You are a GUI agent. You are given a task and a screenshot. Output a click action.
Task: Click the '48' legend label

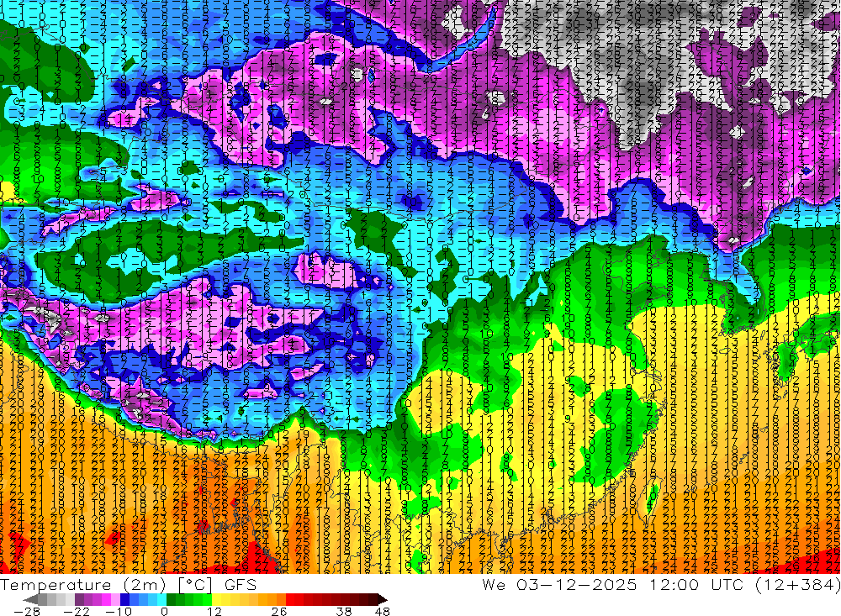[383, 612]
